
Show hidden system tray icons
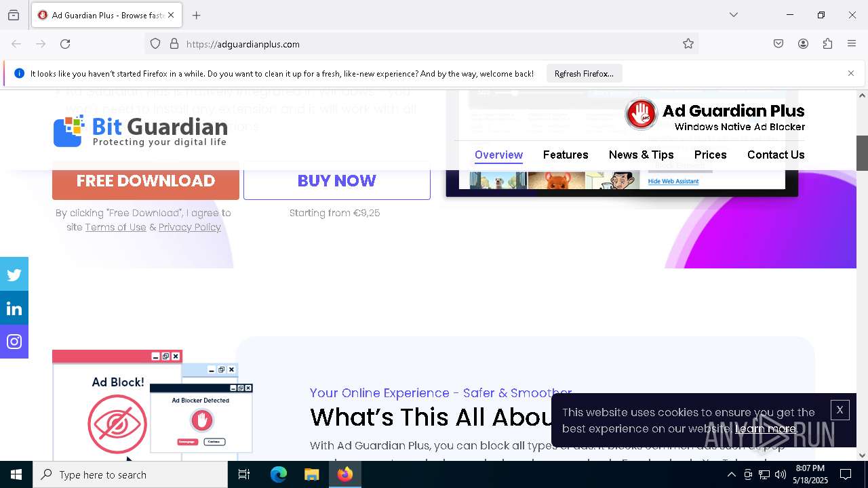pyautogui.click(x=731, y=474)
